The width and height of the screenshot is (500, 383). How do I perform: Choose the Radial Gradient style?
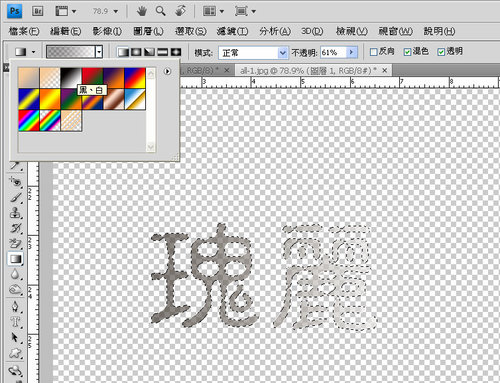tap(136, 52)
